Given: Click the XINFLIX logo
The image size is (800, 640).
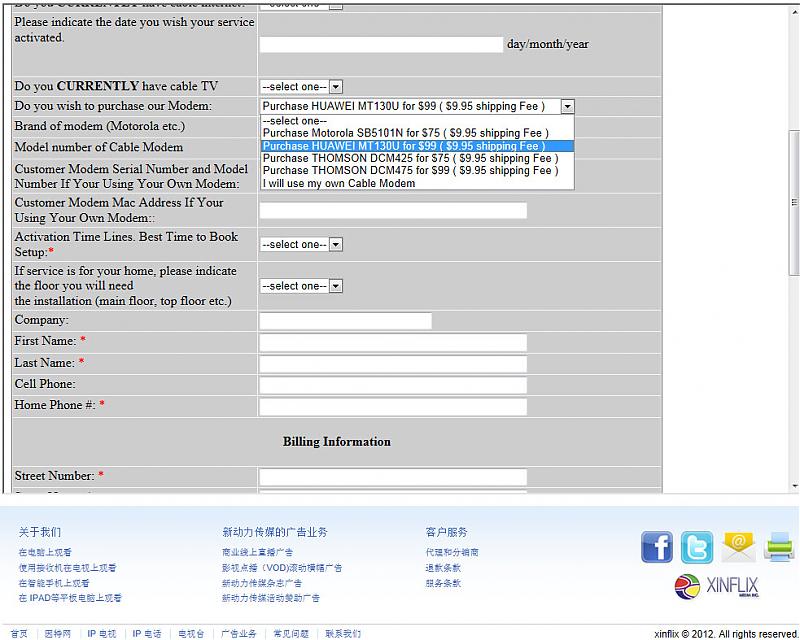Looking at the screenshot, I should pyautogui.click(x=717, y=586).
